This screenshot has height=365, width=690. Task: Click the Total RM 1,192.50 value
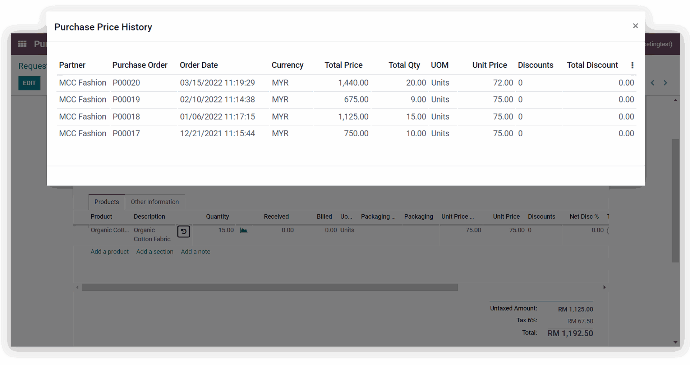point(570,333)
